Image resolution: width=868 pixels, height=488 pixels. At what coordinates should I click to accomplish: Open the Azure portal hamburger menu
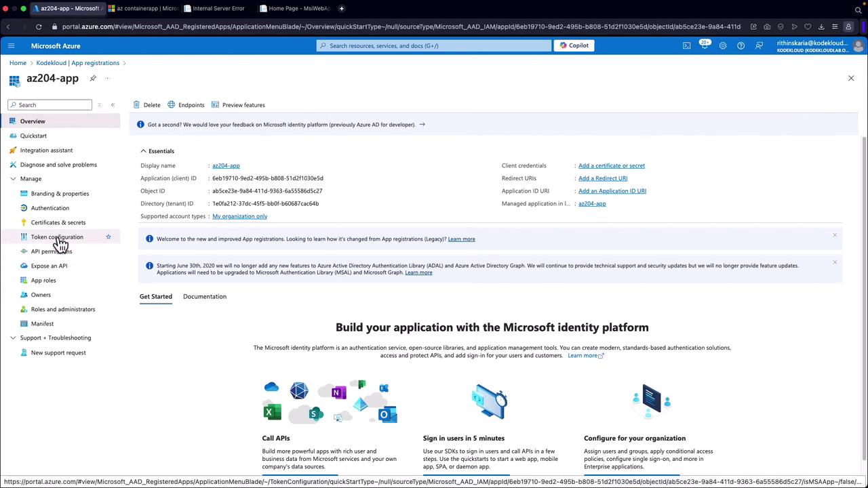tap(11, 45)
